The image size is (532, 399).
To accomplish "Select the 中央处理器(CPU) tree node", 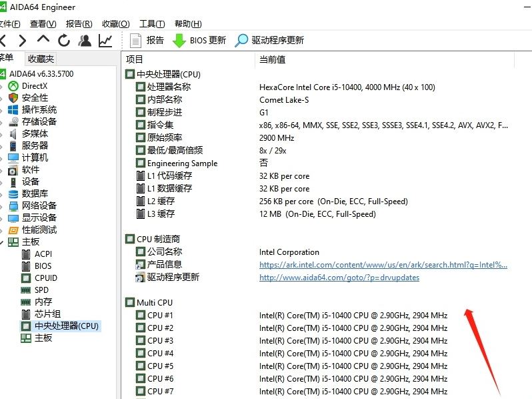I will (60, 326).
